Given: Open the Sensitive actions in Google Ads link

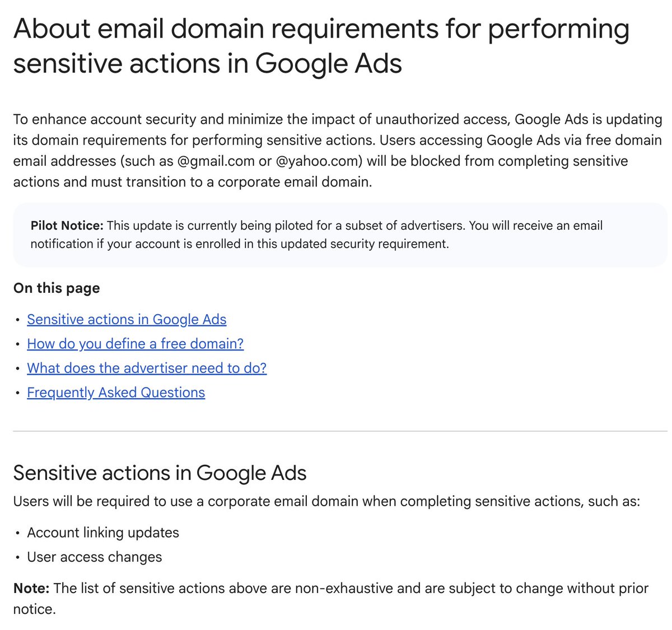Looking at the screenshot, I should point(127,319).
